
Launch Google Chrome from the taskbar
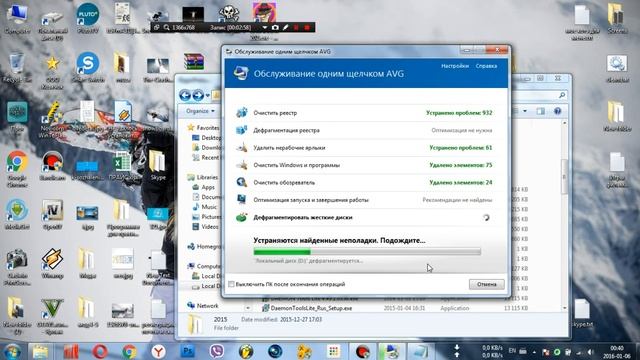point(129,351)
